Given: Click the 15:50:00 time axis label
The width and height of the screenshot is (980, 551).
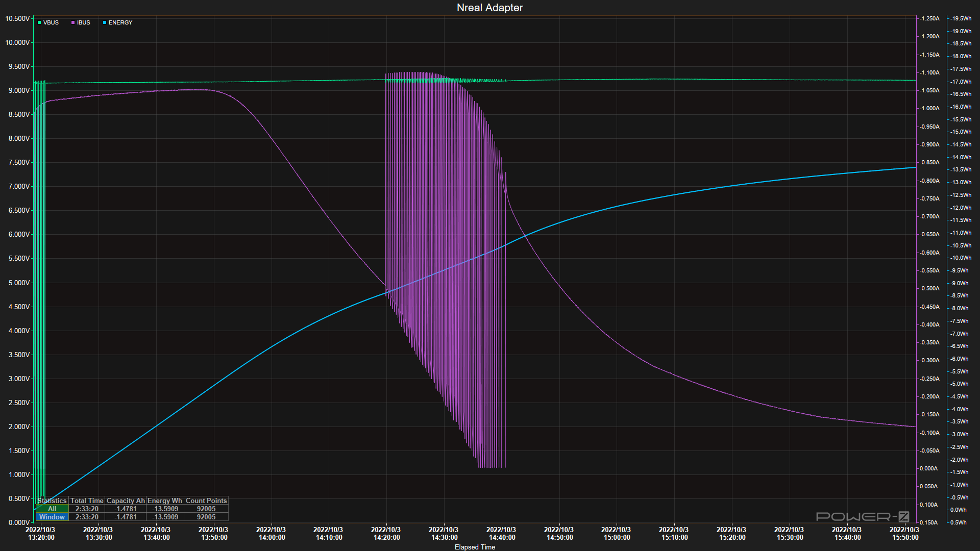Looking at the screenshot, I should [x=904, y=534].
